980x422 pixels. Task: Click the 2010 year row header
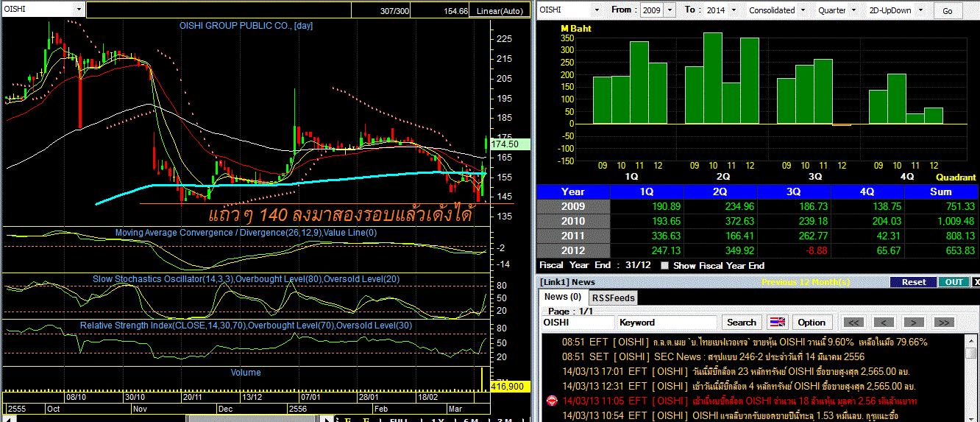573,221
